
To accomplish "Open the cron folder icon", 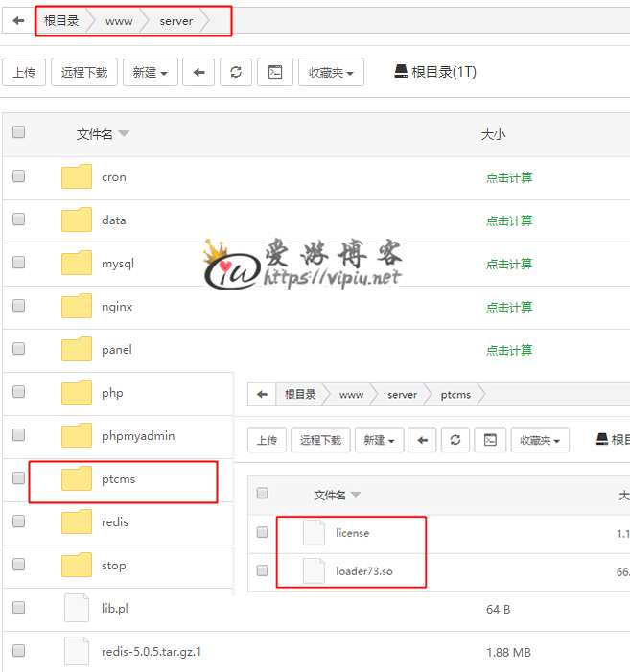I will 77,176.
